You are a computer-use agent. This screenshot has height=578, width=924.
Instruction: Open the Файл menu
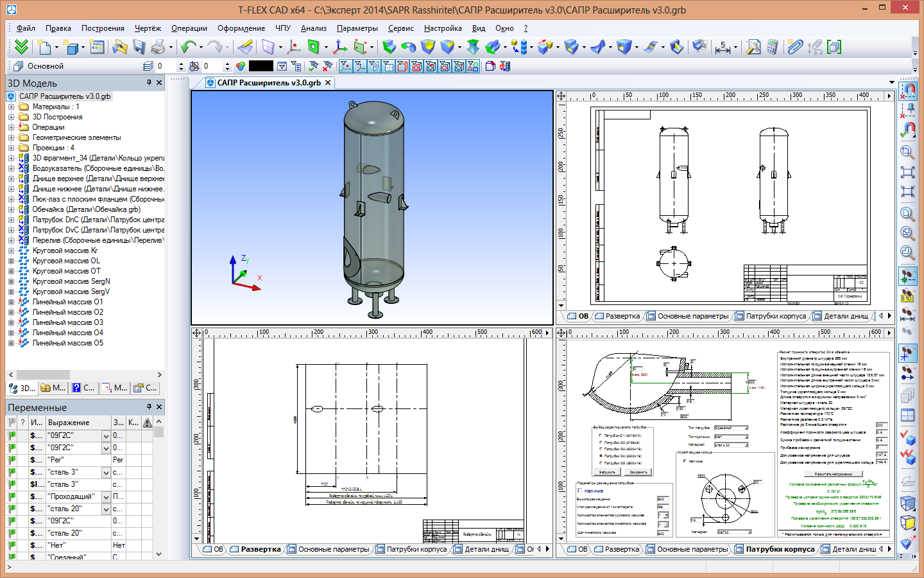coord(26,28)
